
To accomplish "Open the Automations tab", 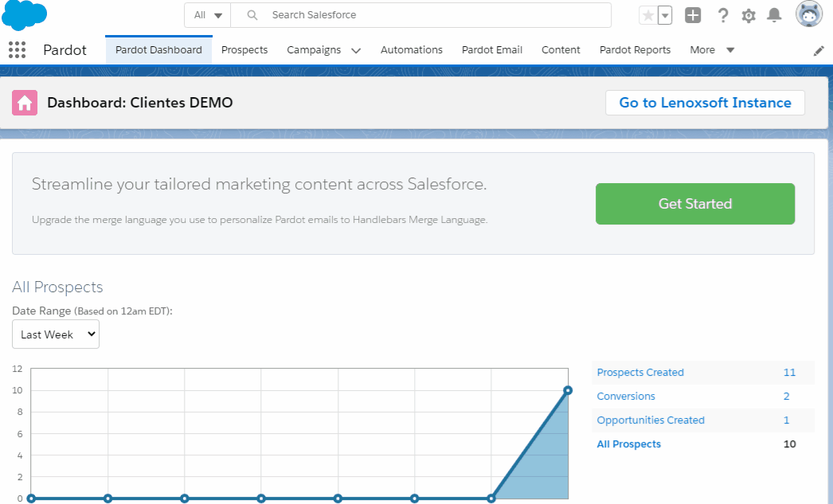I will 412,50.
